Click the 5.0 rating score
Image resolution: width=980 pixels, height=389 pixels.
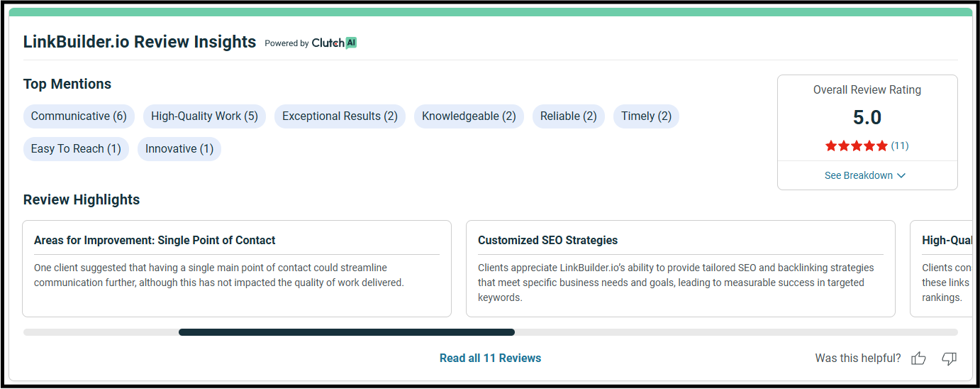pos(867,117)
